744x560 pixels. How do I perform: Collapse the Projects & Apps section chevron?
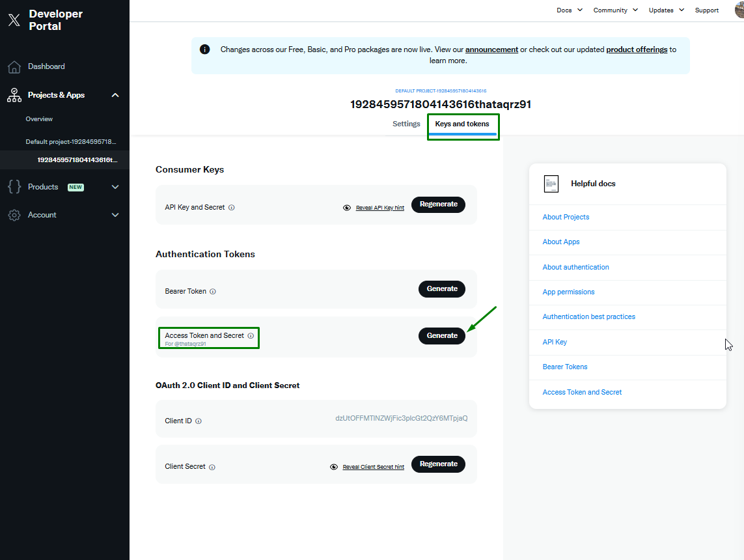pos(115,95)
